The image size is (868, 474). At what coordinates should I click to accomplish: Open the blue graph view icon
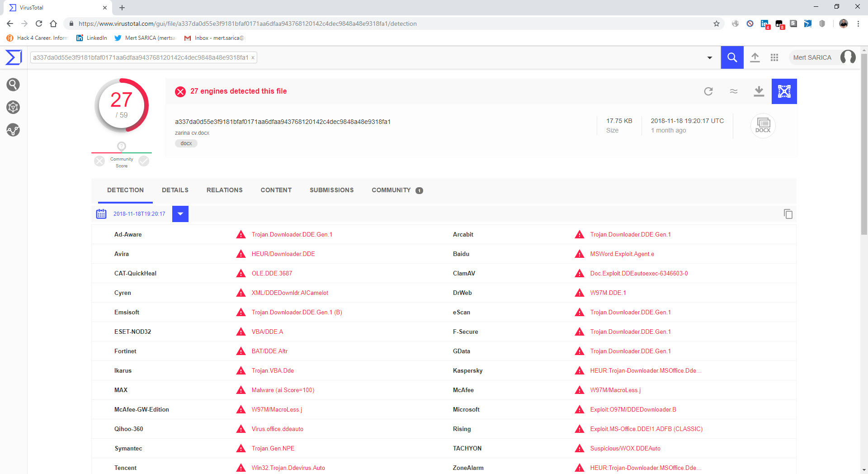tap(784, 91)
